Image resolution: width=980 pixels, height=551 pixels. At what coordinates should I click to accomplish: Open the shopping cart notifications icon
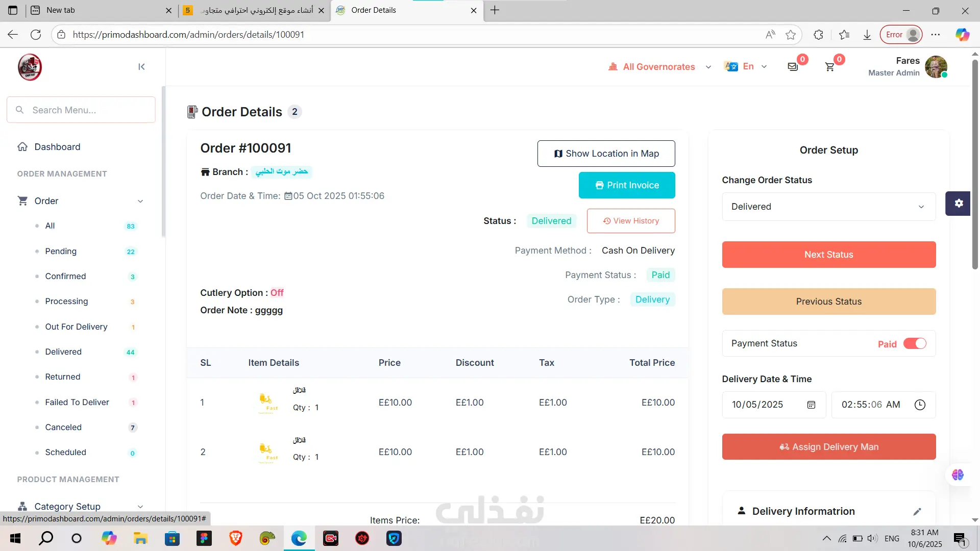(x=830, y=67)
